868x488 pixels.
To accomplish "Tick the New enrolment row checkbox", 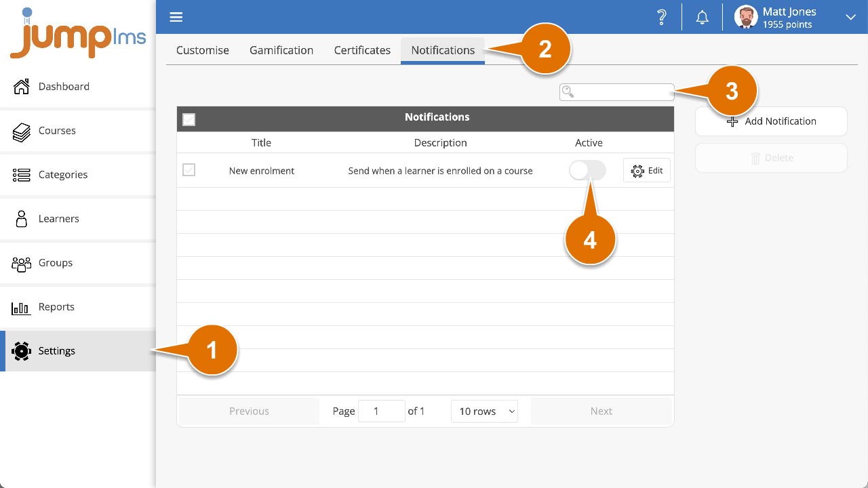I will point(189,170).
